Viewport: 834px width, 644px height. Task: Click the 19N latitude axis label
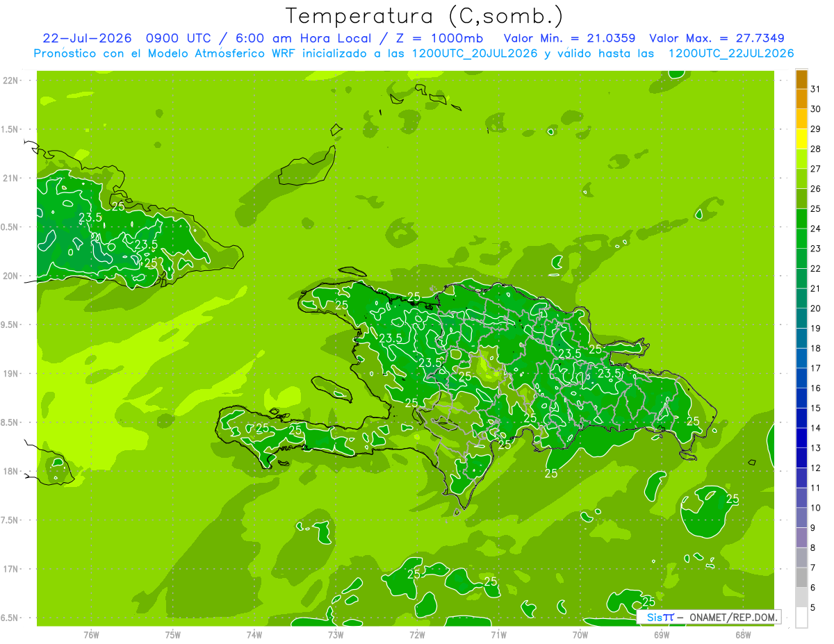10,374
